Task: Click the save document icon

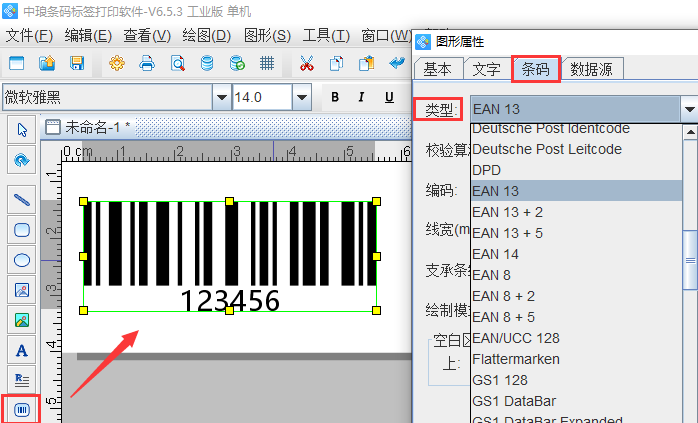Action: (x=77, y=63)
